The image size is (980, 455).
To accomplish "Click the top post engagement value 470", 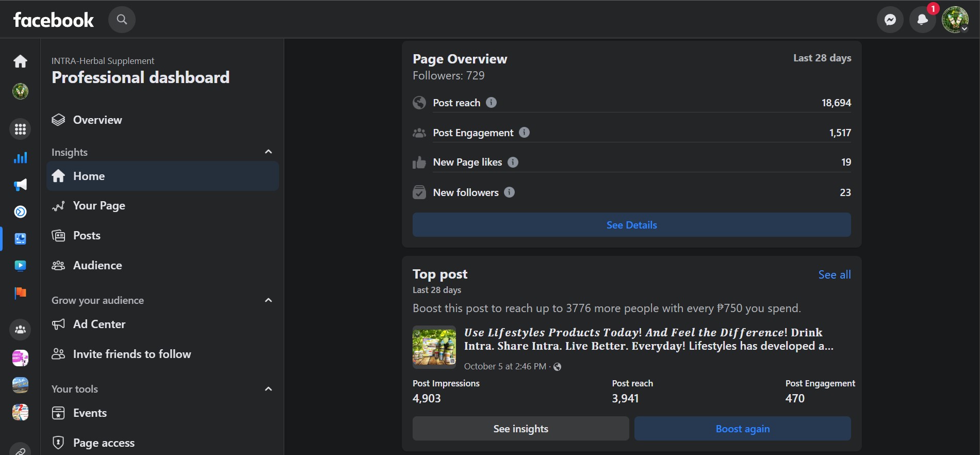I will pos(795,398).
